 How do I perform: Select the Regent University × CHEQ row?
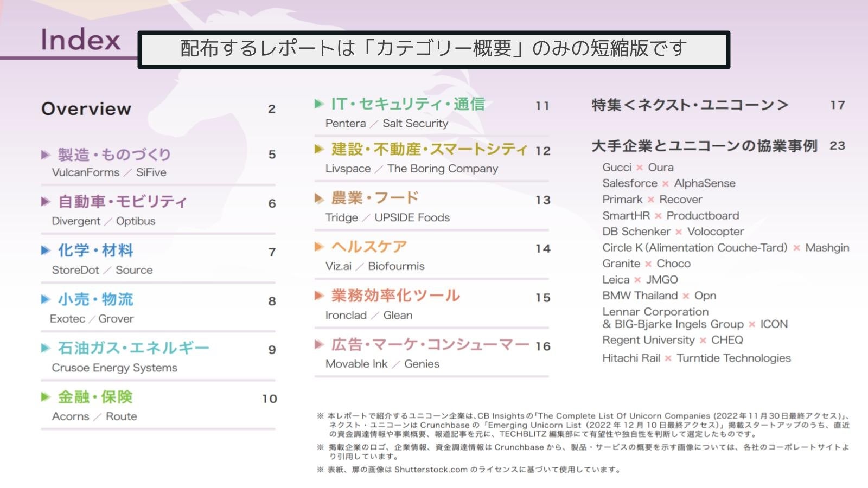pyautogui.click(x=673, y=340)
